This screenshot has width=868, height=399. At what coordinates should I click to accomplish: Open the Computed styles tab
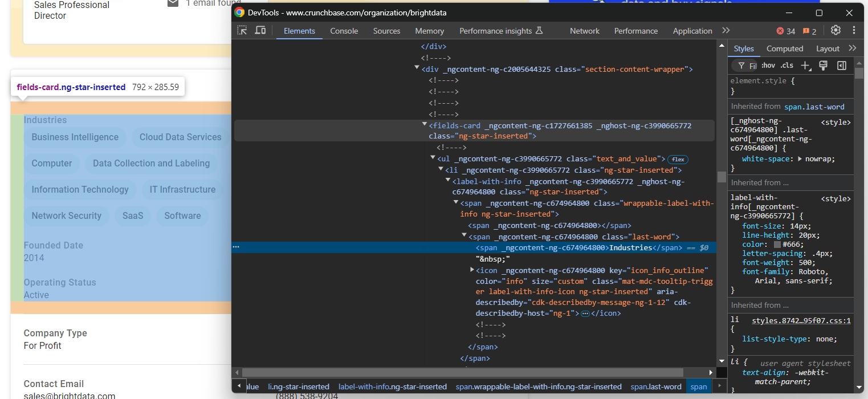pos(784,48)
